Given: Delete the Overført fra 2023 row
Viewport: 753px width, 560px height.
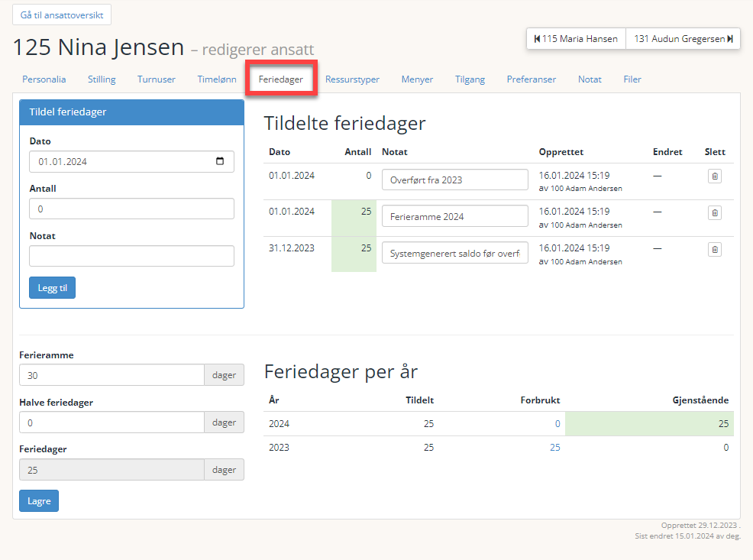Looking at the screenshot, I should pos(715,176).
